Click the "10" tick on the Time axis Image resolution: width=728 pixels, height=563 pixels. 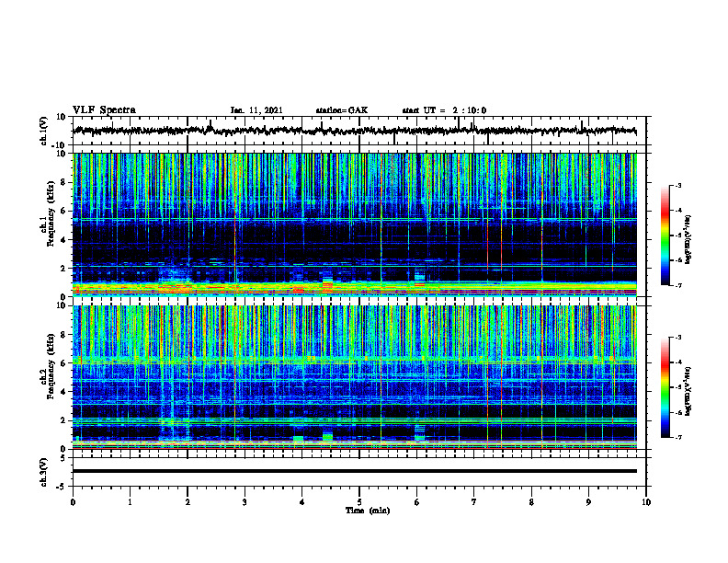pos(646,502)
